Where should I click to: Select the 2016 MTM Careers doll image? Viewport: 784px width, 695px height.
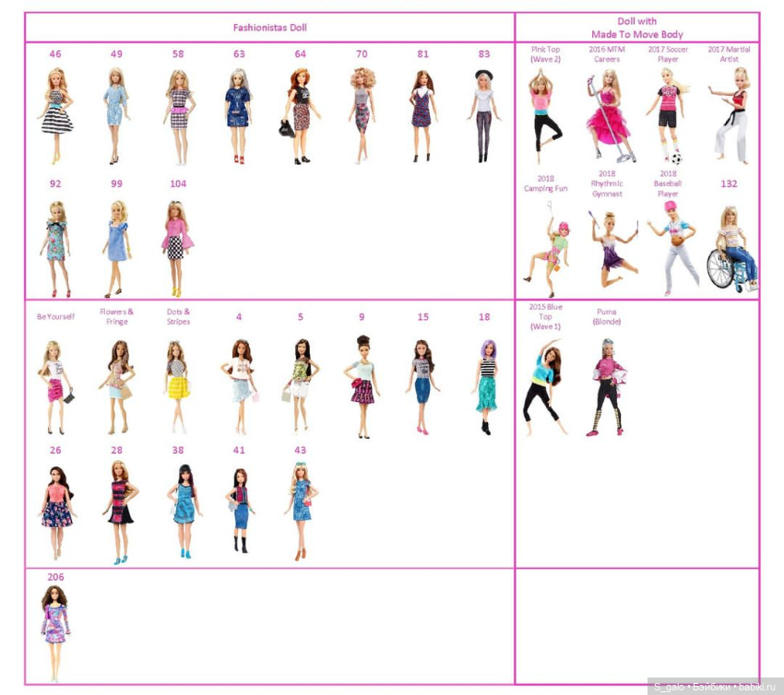[x=606, y=116]
